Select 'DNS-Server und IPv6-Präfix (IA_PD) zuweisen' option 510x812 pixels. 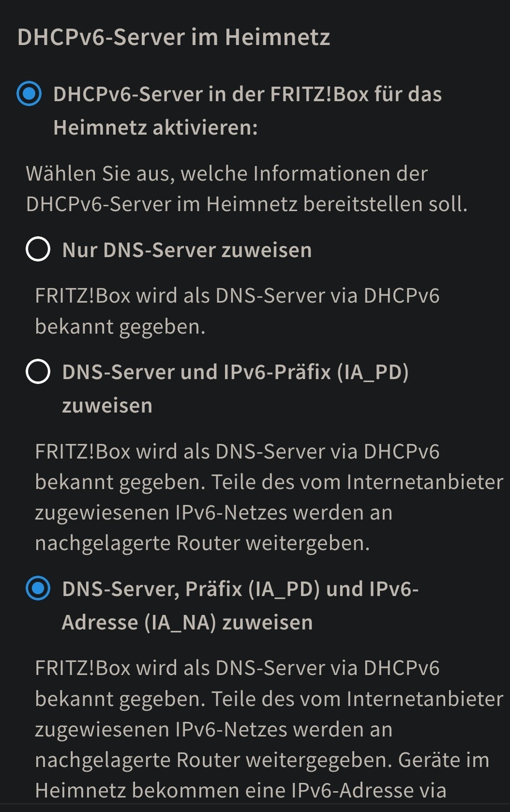[39, 372]
